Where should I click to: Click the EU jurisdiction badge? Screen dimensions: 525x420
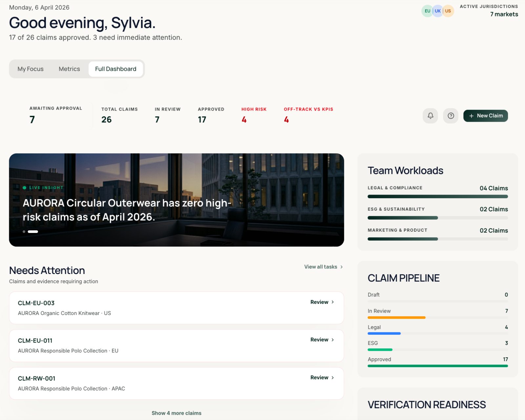(x=427, y=11)
